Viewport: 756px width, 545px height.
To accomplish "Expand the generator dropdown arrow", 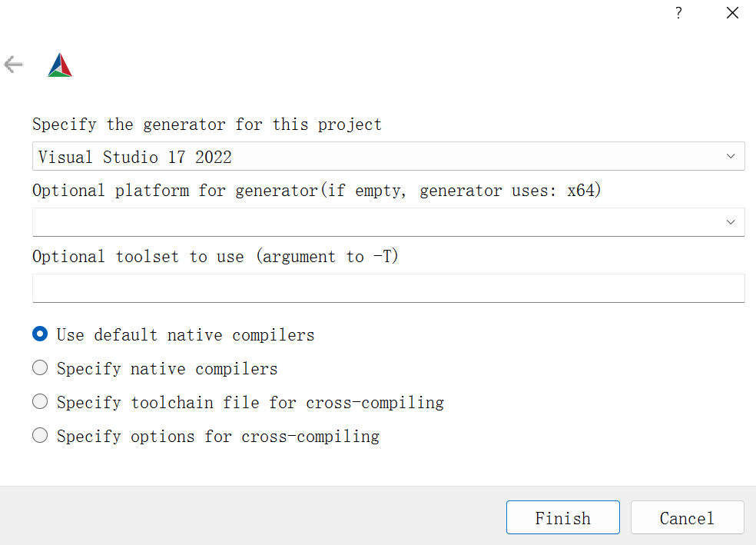I will pyautogui.click(x=730, y=157).
